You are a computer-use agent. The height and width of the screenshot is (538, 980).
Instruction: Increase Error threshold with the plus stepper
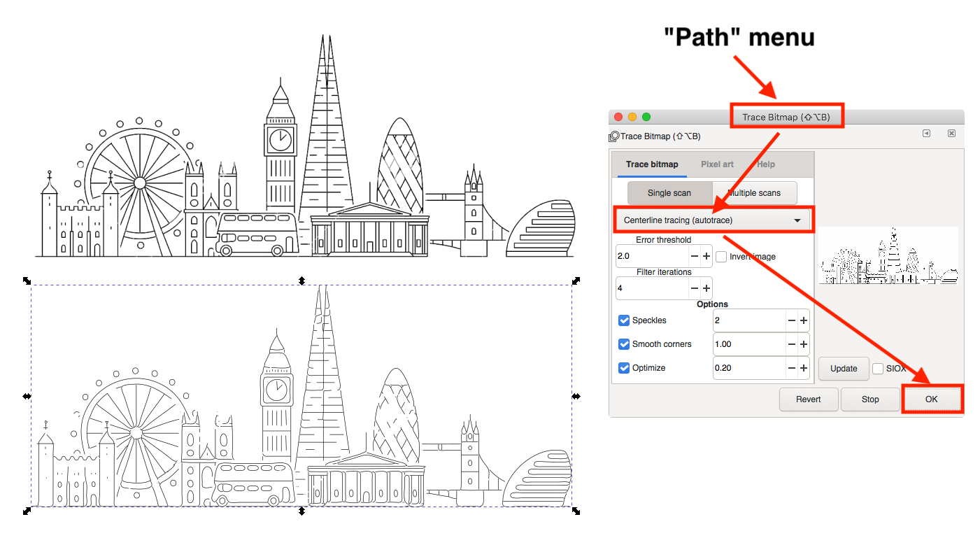(x=706, y=256)
